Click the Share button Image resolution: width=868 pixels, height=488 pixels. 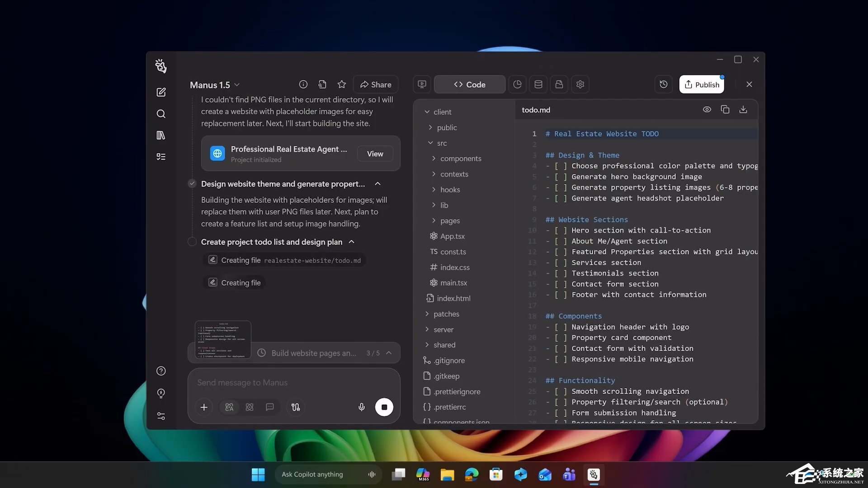[x=376, y=84]
